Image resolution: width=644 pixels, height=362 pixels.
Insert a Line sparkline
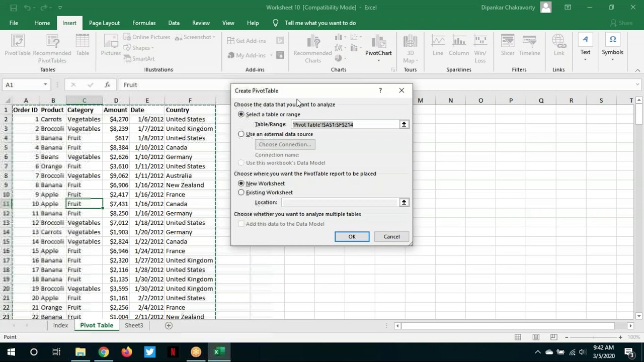click(x=438, y=45)
